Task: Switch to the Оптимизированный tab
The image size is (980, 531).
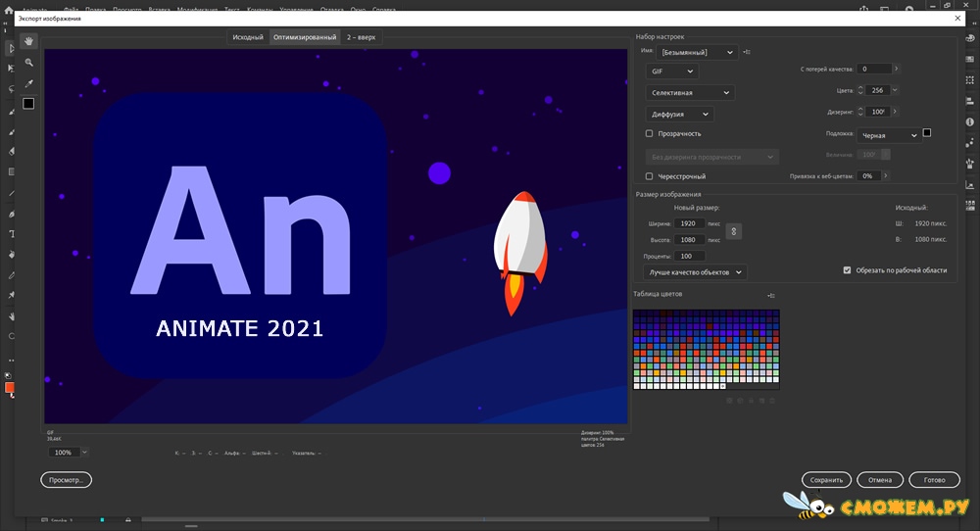Action: 305,37
